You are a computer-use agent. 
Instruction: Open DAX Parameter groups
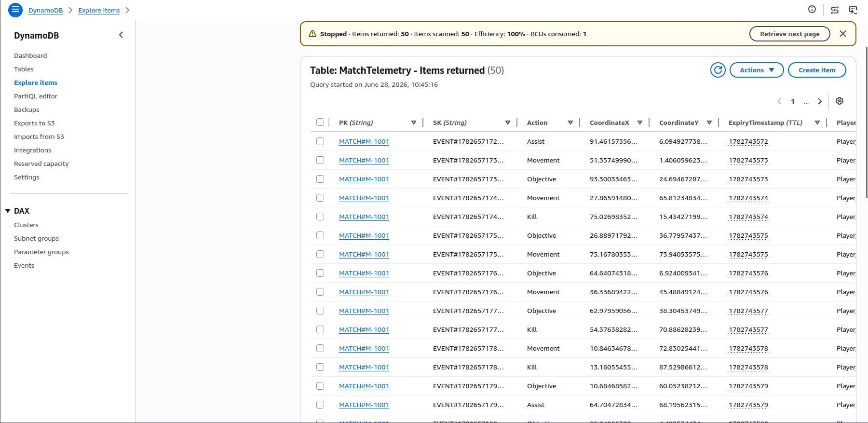click(x=41, y=252)
